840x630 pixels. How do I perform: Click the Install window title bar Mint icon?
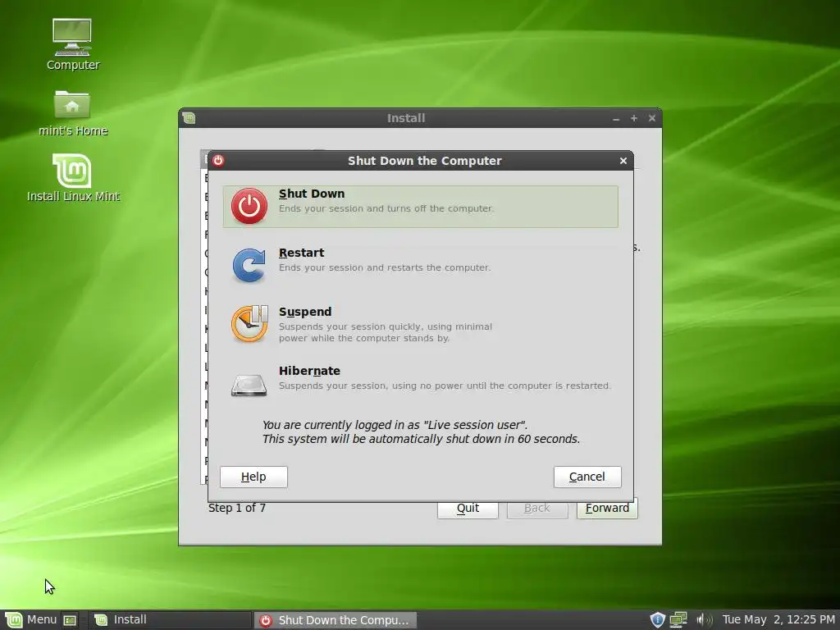click(189, 118)
